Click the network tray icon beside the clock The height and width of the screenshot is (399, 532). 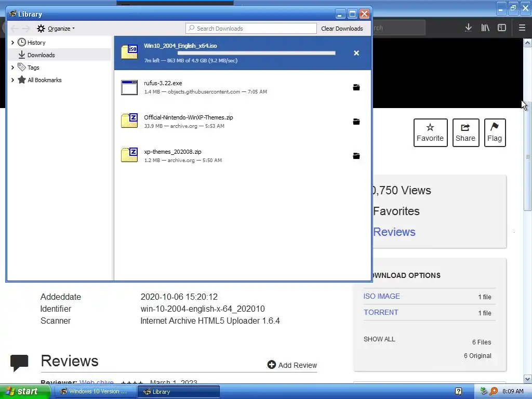[484, 391]
